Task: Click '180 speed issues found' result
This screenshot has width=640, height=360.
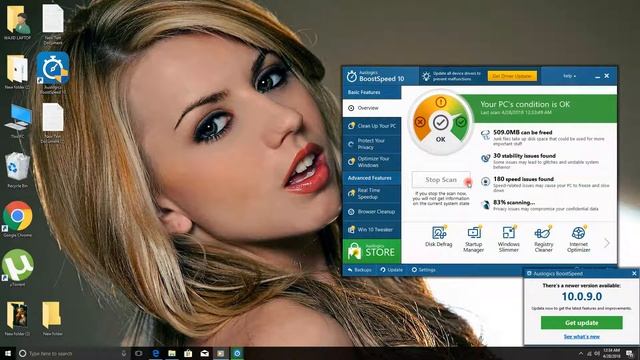Action: [x=523, y=179]
